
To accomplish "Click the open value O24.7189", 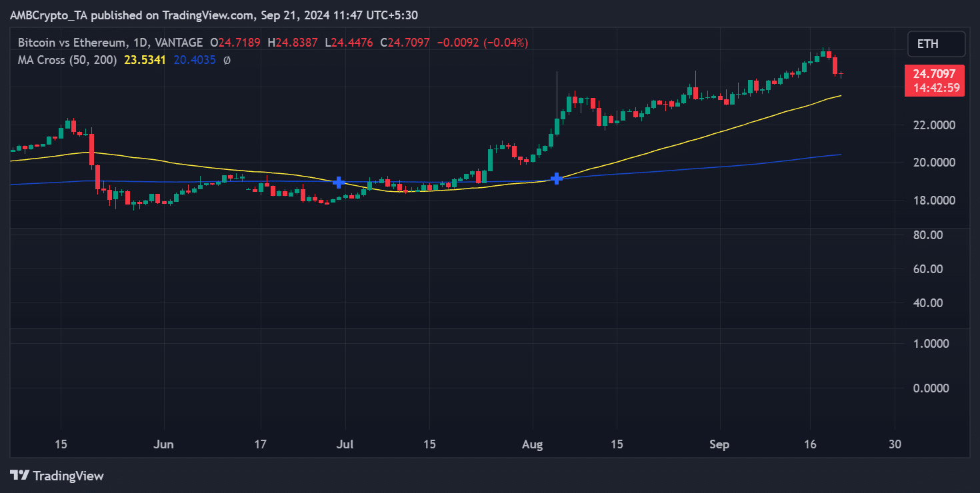I will [x=235, y=43].
